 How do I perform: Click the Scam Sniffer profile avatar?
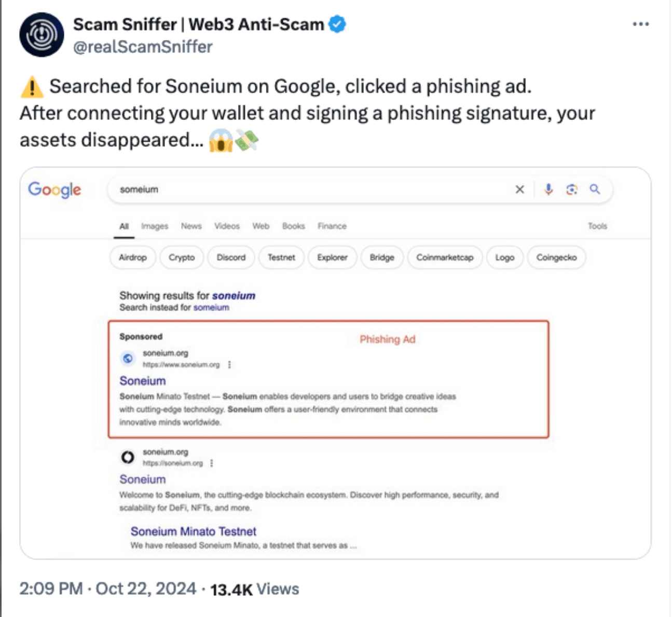pyautogui.click(x=42, y=35)
